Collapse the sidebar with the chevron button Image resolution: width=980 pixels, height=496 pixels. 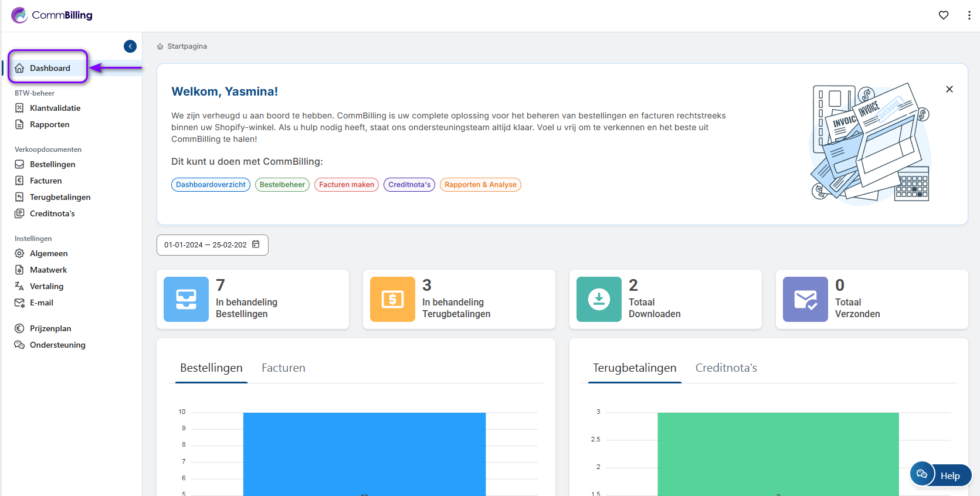[x=130, y=46]
